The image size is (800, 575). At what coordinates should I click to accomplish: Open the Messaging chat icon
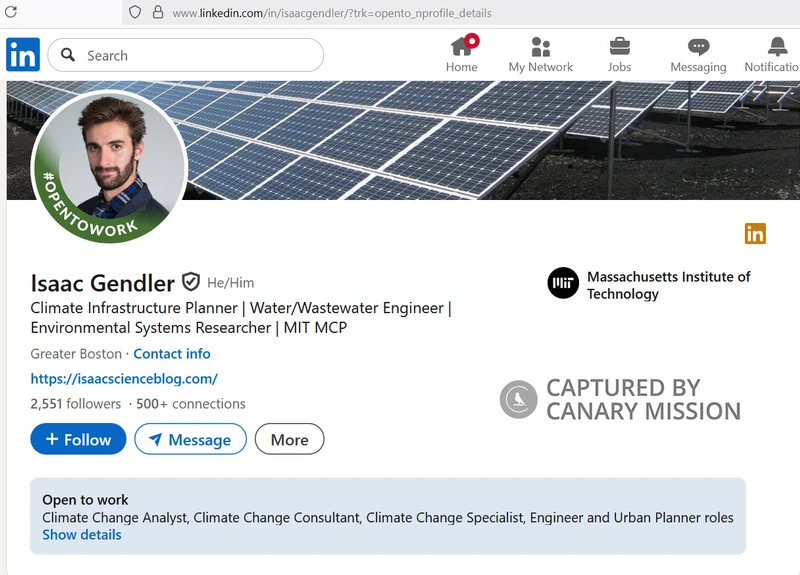pyautogui.click(x=698, y=46)
